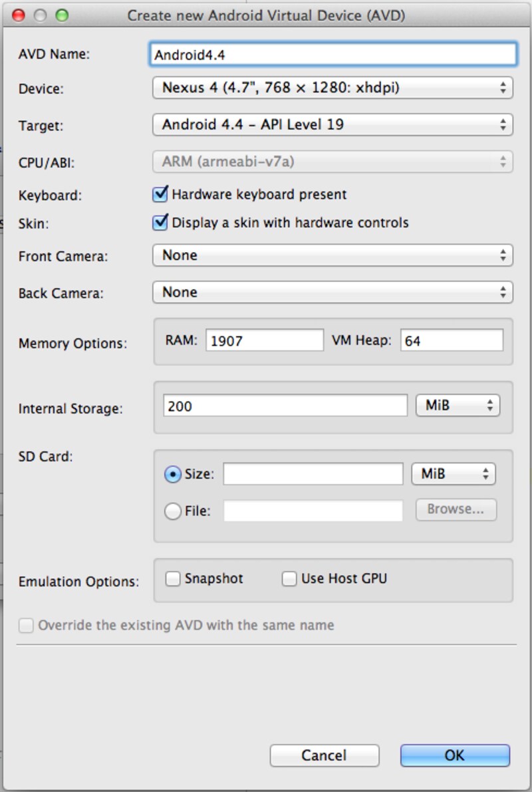The height and width of the screenshot is (792, 532).
Task: Click the RAM memory field
Action: tap(263, 340)
